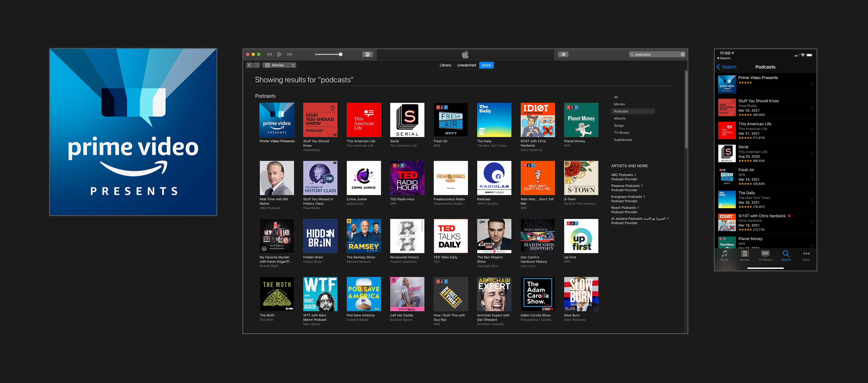Filter results by Podcasts in sidebar

[x=633, y=111]
